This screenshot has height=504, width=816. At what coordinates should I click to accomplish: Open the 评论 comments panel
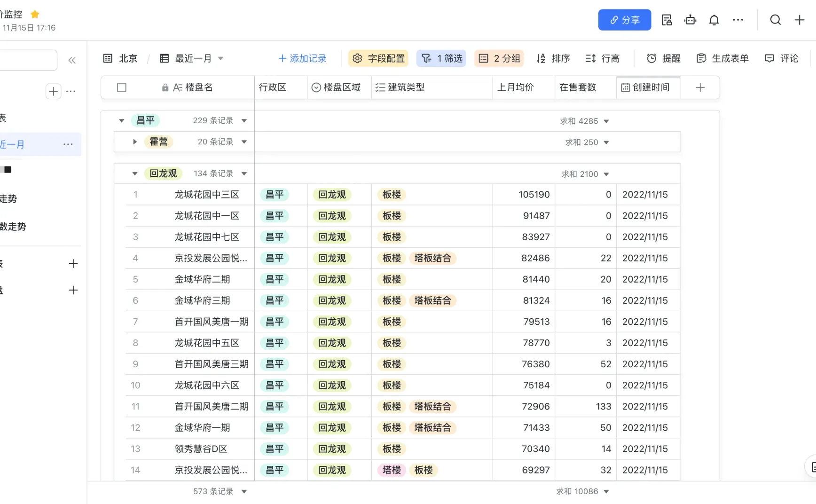[782, 58]
